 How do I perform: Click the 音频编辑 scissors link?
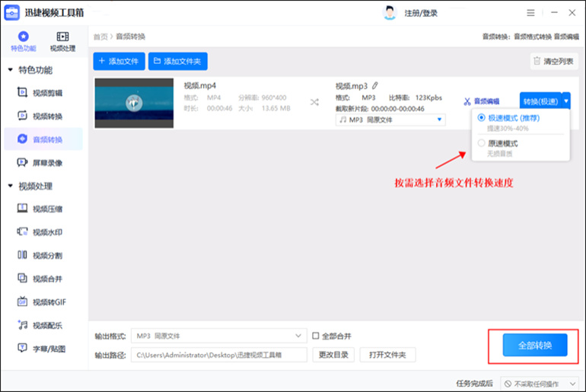[481, 101]
